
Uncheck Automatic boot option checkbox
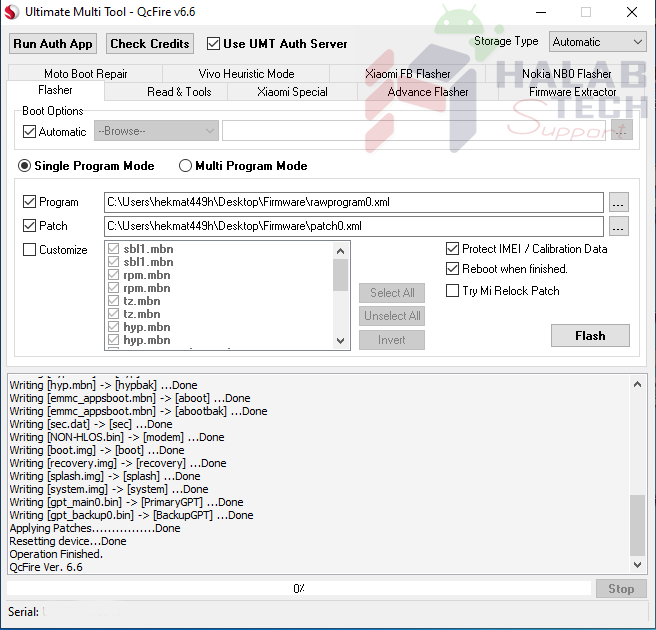point(29,131)
